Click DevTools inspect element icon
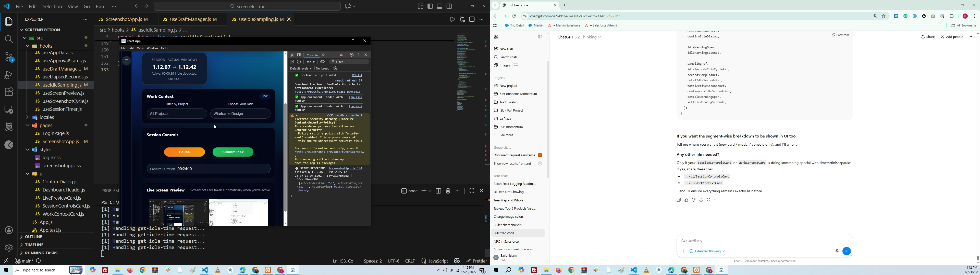The image size is (980, 275). [292, 55]
